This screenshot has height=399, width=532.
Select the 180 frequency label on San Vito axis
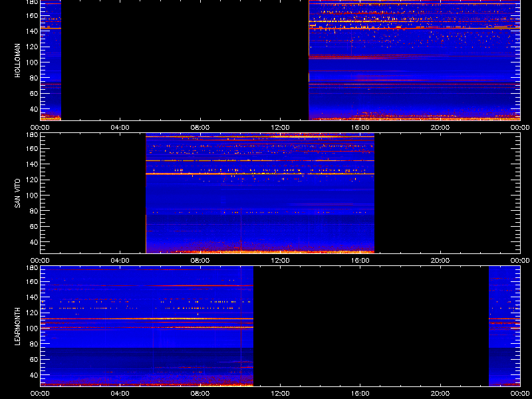click(x=33, y=134)
